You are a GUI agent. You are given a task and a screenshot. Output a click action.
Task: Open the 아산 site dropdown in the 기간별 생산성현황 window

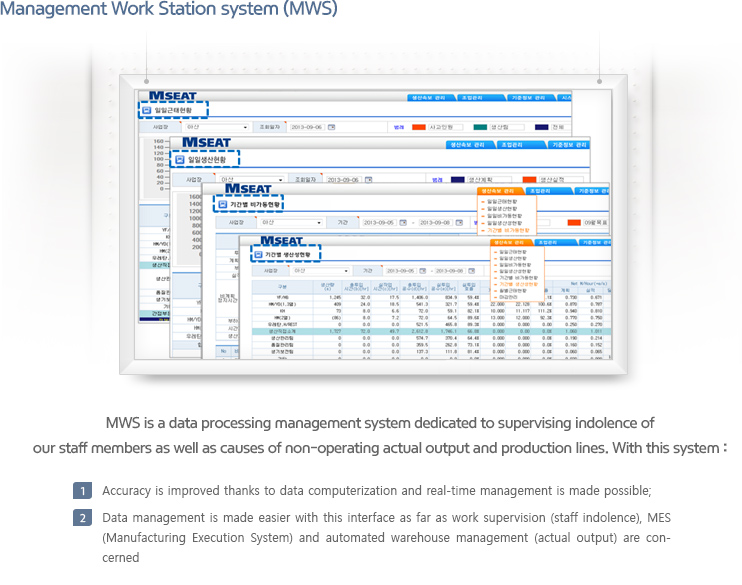(x=320, y=271)
